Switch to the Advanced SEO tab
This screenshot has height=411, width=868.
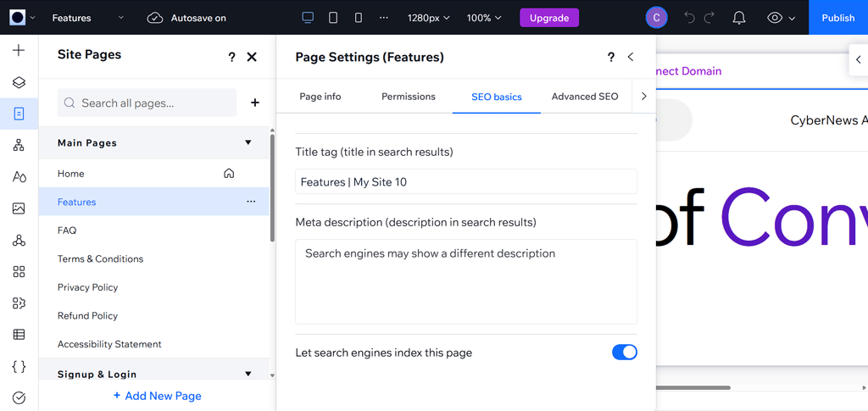pyautogui.click(x=585, y=97)
